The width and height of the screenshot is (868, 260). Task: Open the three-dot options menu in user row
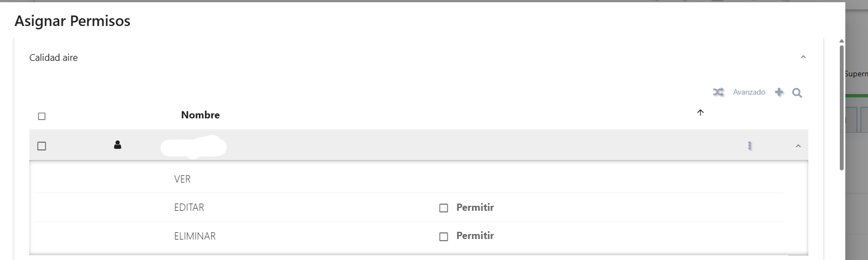(x=750, y=146)
